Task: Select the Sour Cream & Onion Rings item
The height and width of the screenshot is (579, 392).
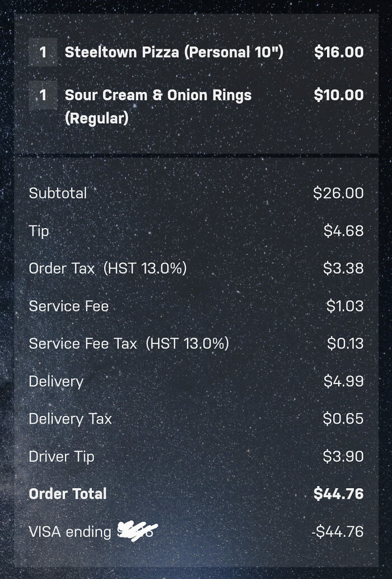Action: (158, 106)
